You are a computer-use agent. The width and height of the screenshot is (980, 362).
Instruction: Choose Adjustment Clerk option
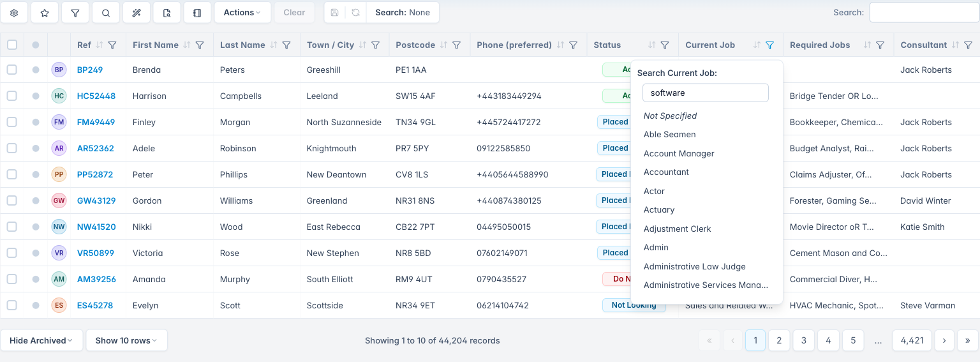coord(677,229)
